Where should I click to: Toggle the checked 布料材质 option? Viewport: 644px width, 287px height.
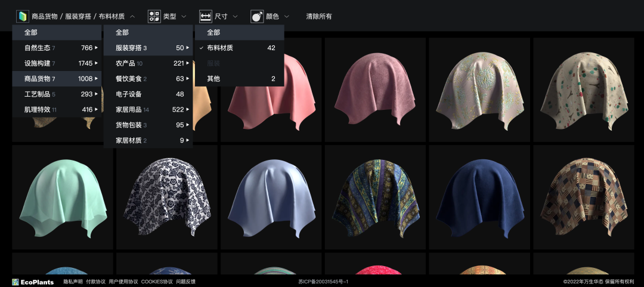(x=240, y=48)
